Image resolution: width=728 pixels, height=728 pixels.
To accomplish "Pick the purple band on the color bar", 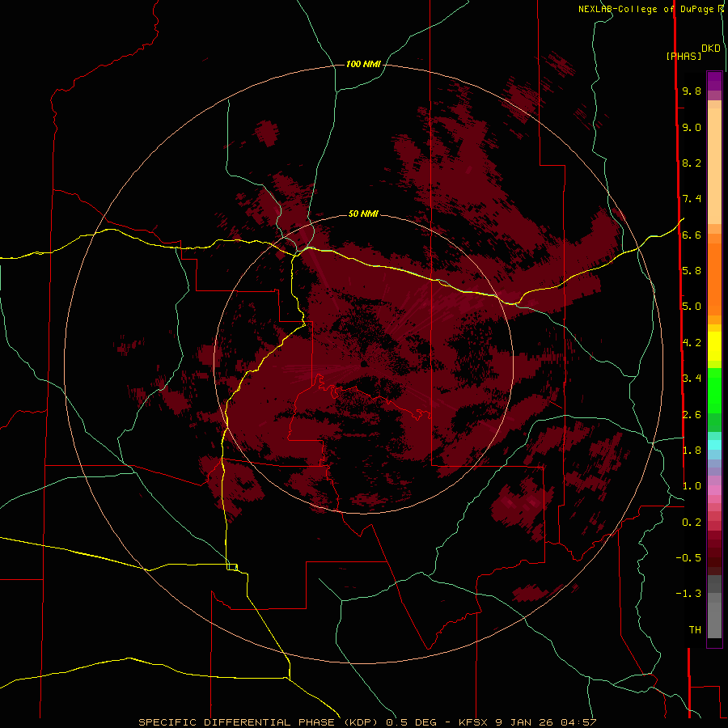I will click(714, 81).
